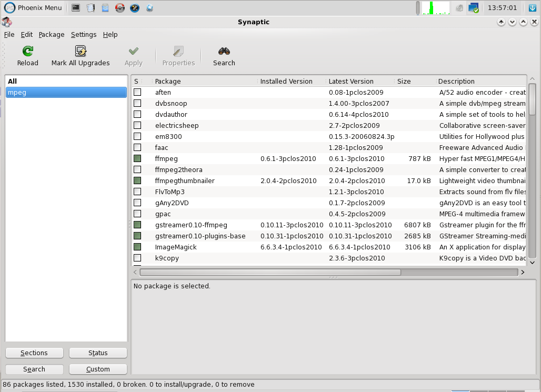Click the Properties toolbar icon
The image size is (541, 392).
coord(178,52)
